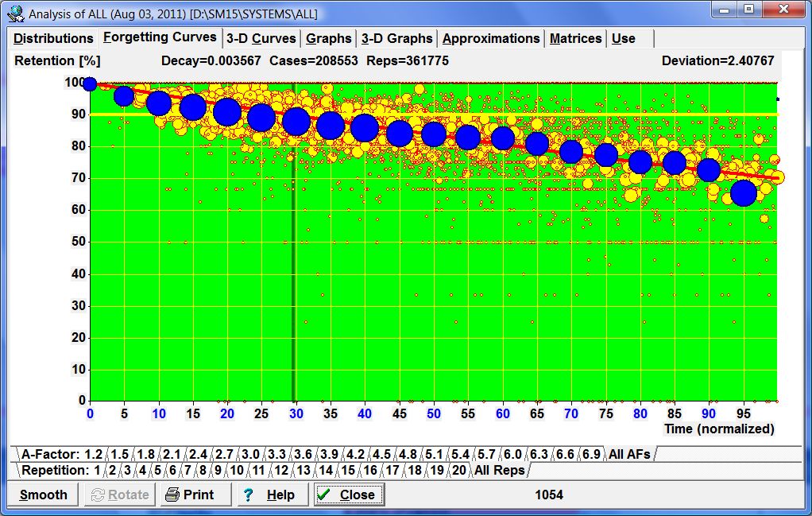Click the green checkmark on Close button
Viewport: 812px width, 516px height.
[x=323, y=495]
